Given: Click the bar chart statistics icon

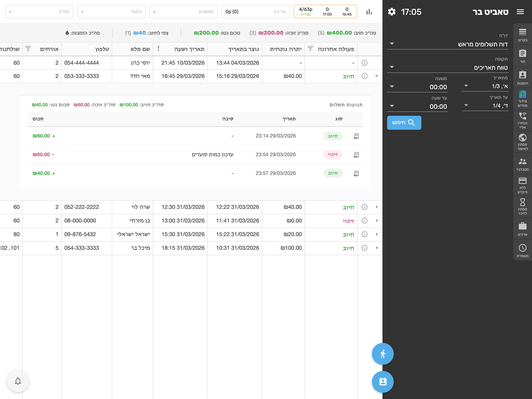Looking at the screenshot, I should (x=369, y=11).
